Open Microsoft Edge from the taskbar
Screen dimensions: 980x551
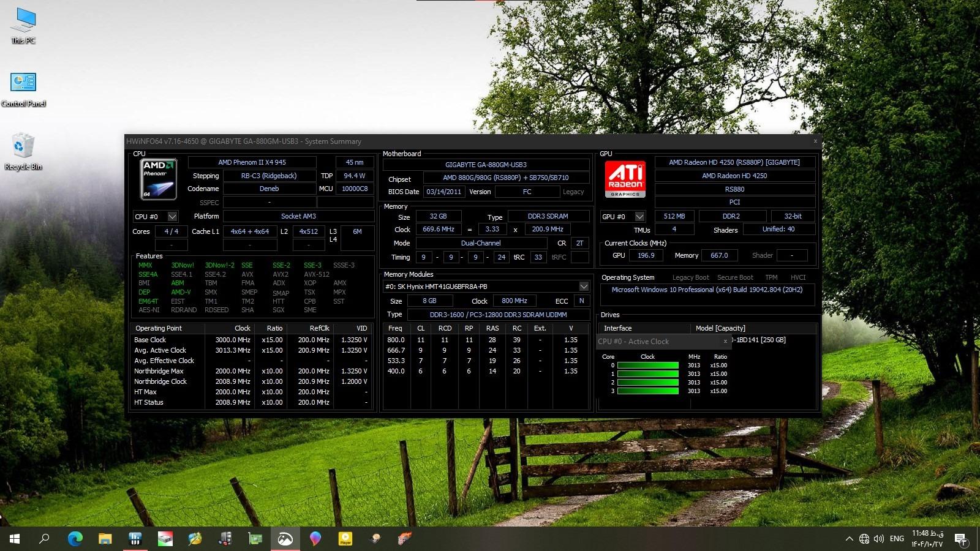[x=75, y=539]
